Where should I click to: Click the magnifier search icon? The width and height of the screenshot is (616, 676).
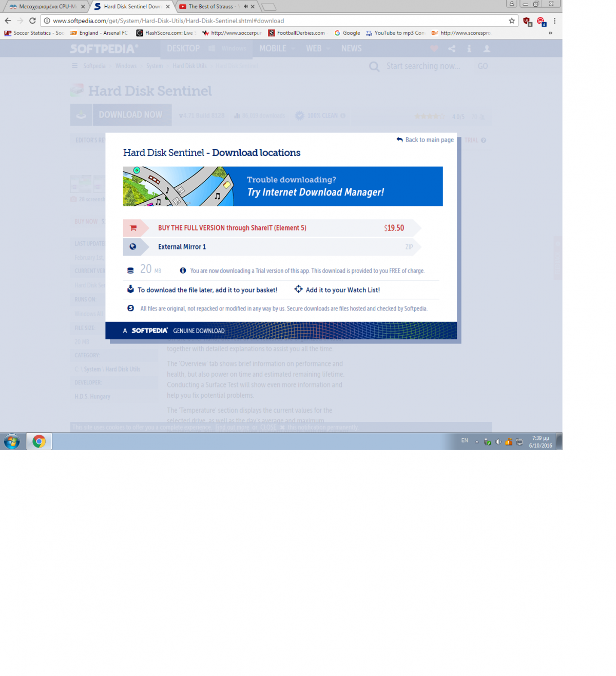tap(374, 67)
